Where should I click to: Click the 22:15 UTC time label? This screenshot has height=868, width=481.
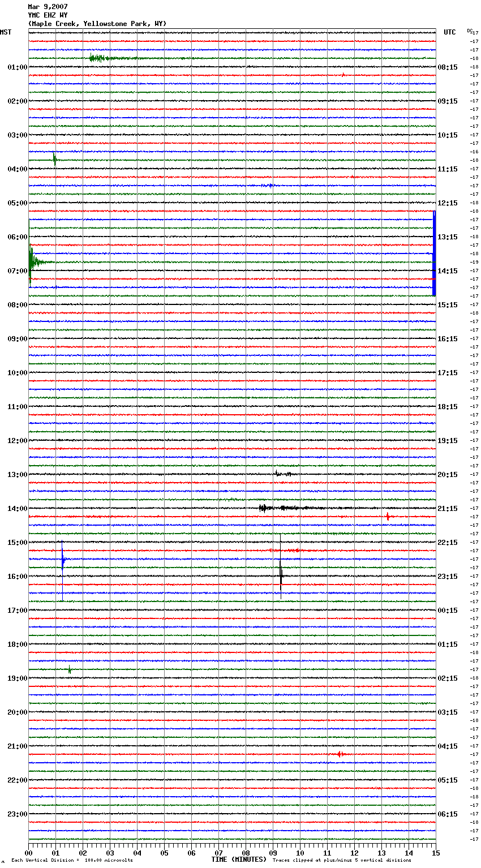tap(448, 543)
